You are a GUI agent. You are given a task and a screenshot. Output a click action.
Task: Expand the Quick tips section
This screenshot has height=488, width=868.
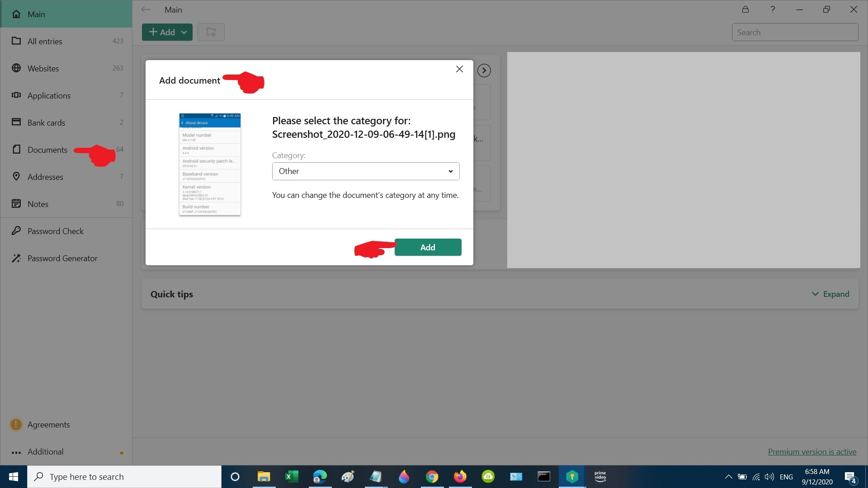click(830, 294)
